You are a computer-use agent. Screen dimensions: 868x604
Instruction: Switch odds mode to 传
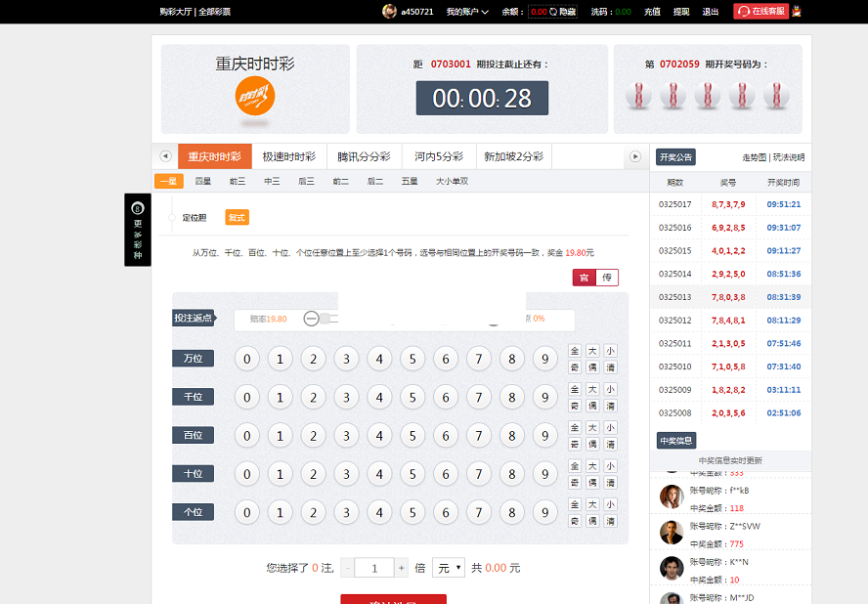click(606, 278)
